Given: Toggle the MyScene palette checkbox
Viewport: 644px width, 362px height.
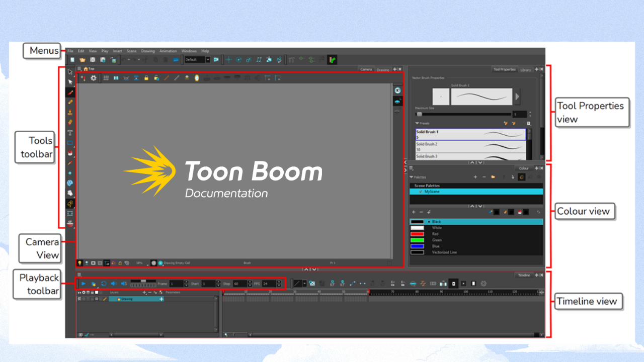Looking at the screenshot, I should 420,192.
